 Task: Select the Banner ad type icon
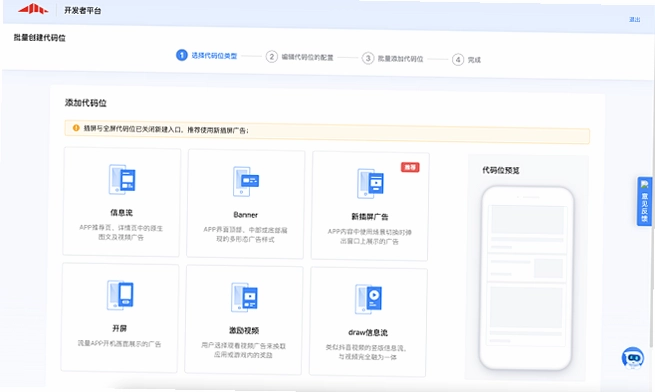[x=246, y=181]
